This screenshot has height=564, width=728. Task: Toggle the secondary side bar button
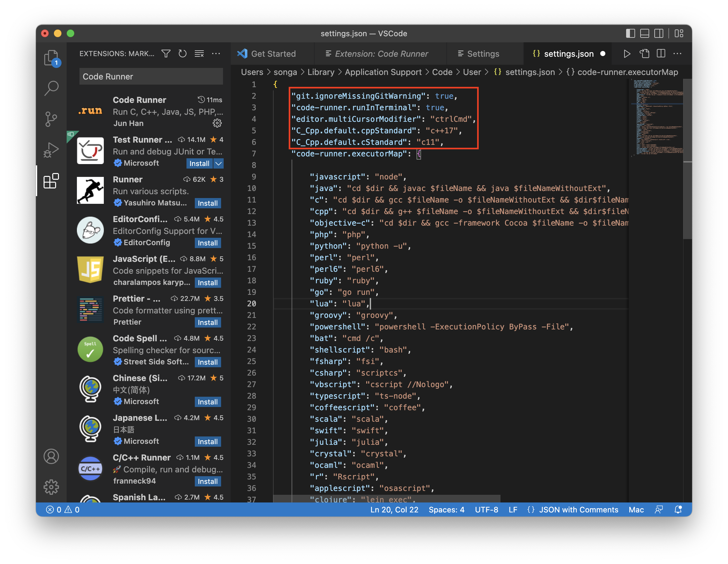(x=659, y=33)
